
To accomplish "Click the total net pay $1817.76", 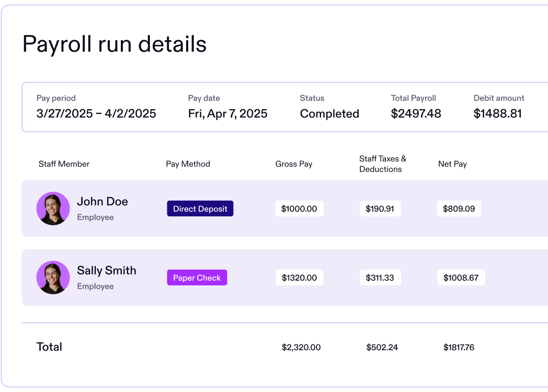I will click(x=459, y=347).
